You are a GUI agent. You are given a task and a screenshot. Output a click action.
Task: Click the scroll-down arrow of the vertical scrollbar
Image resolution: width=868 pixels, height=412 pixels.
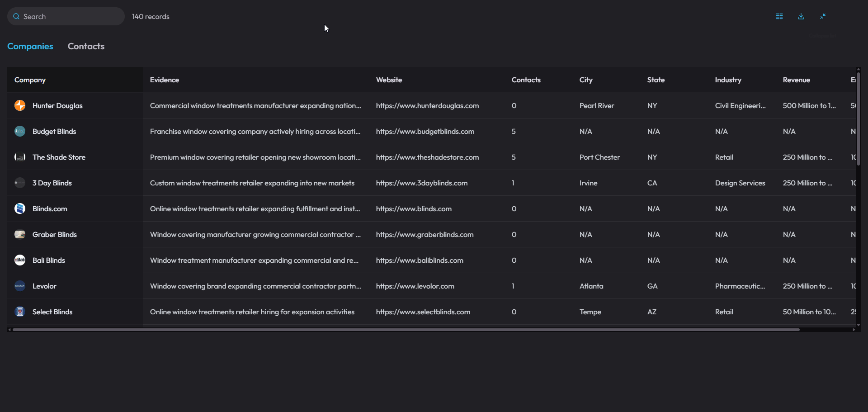pos(858,325)
